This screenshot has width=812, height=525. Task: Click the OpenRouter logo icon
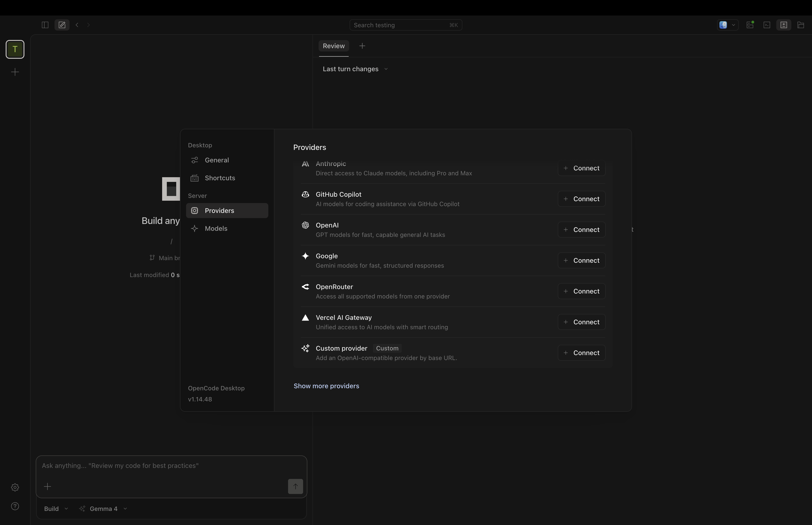[305, 287]
